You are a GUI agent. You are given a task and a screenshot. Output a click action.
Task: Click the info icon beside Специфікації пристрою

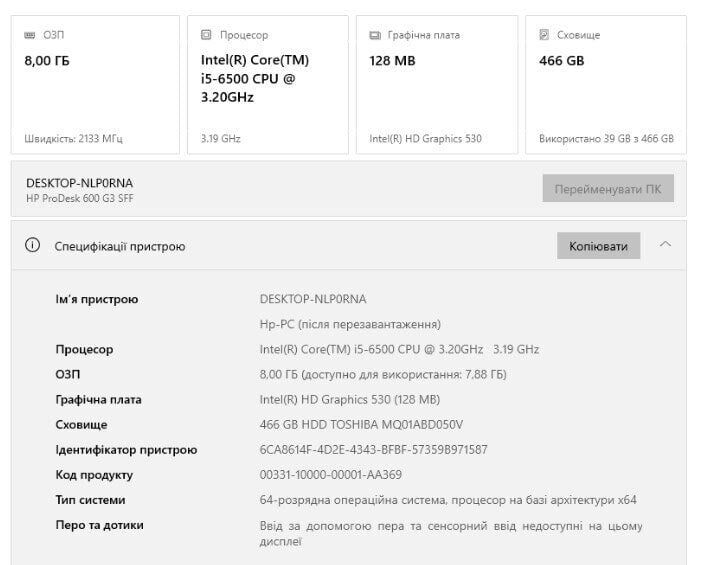point(32,246)
